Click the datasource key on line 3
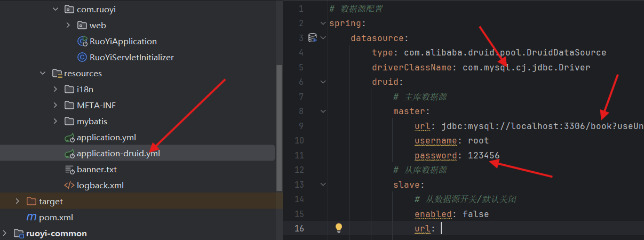 point(377,38)
